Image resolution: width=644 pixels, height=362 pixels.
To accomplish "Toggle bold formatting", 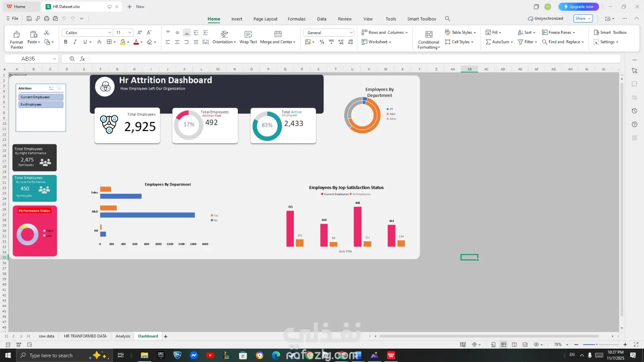I will pos(66,42).
